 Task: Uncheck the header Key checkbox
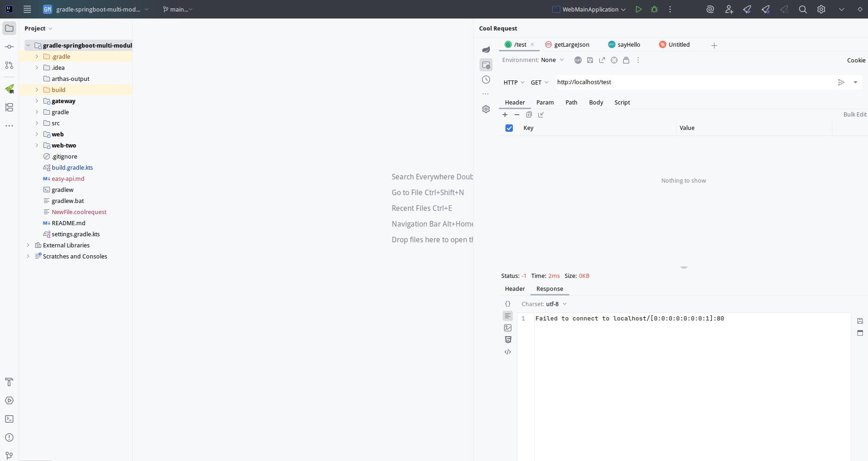(509, 128)
